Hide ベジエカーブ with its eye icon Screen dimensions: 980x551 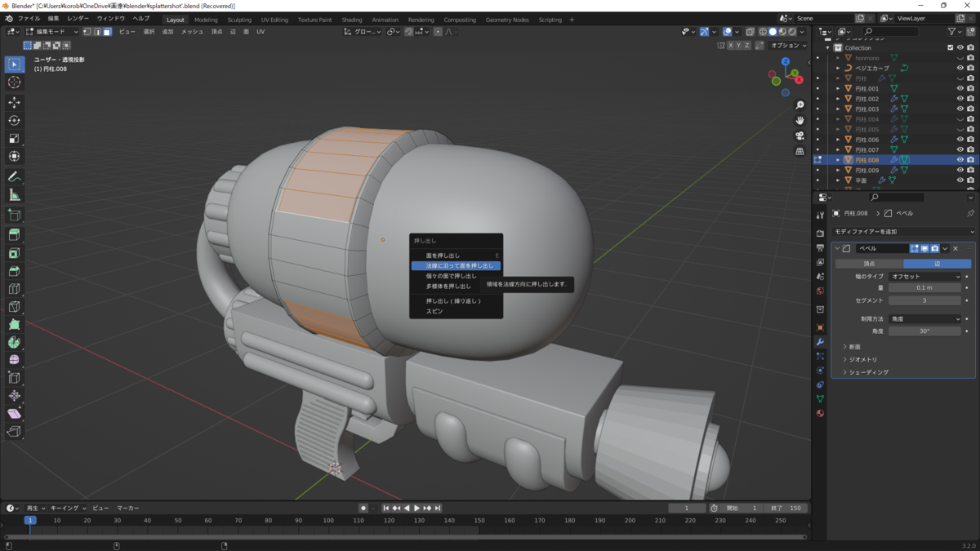pos(960,68)
